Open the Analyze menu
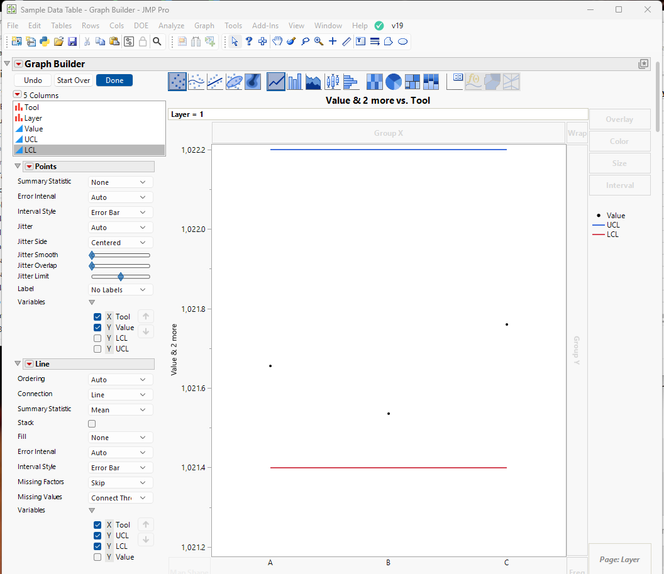 [171, 25]
